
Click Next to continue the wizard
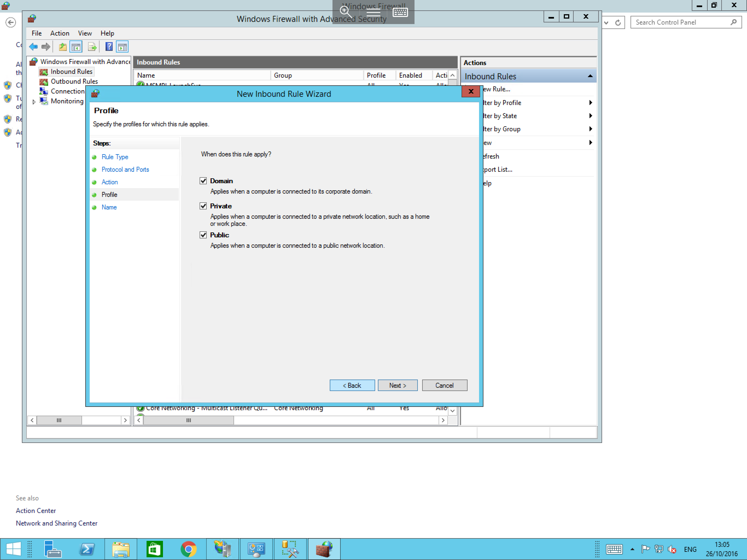pos(398,385)
